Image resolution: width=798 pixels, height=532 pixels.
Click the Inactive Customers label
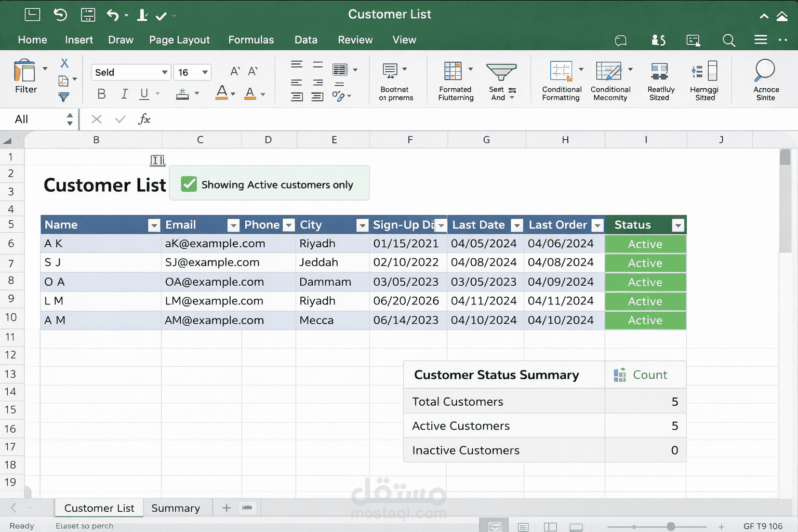click(465, 450)
